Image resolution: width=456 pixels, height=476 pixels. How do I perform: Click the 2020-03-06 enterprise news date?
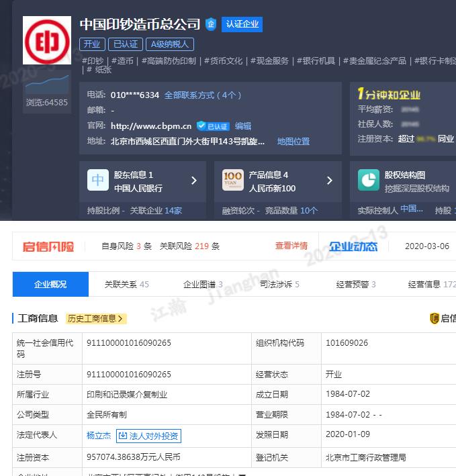coord(427,246)
